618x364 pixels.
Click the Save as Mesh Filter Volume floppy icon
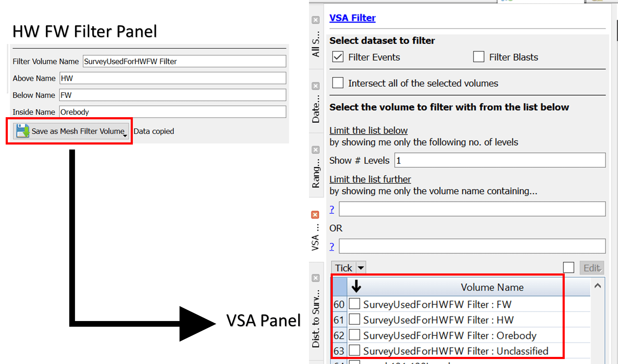tap(23, 131)
